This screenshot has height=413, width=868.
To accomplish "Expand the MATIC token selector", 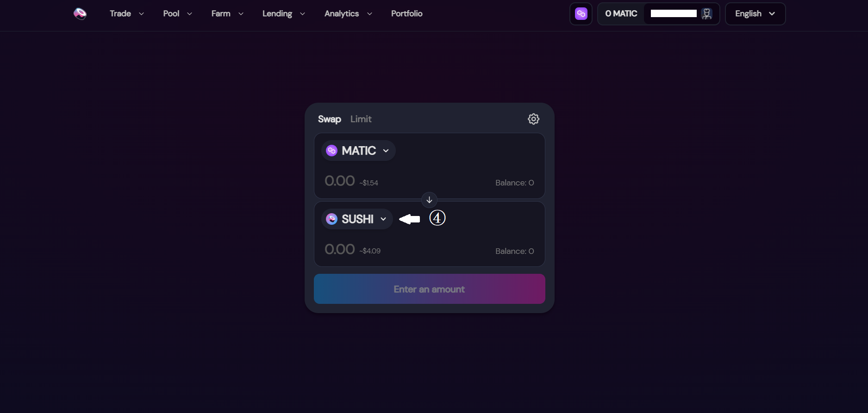I will pyautogui.click(x=358, y=151).
